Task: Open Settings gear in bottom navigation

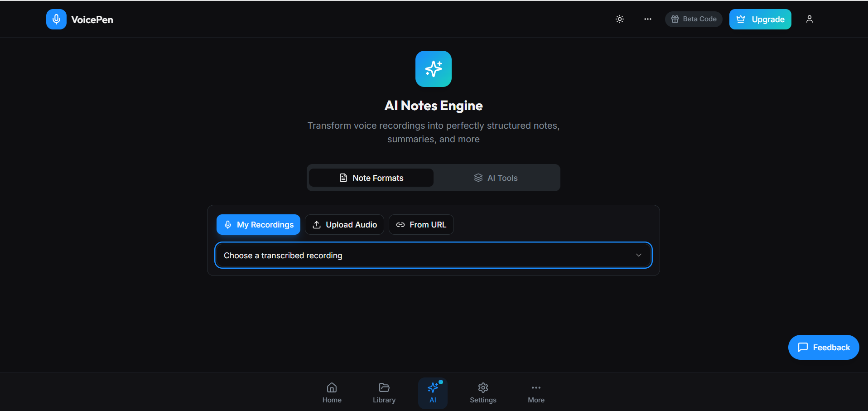Action: coord(483,393)
